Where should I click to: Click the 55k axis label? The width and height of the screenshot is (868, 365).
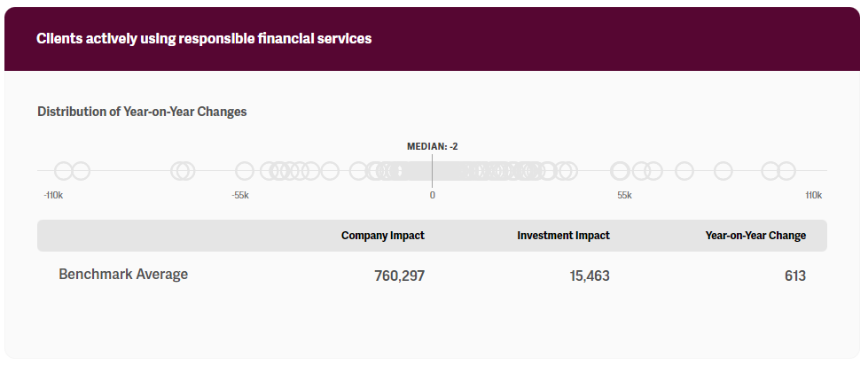624,195
